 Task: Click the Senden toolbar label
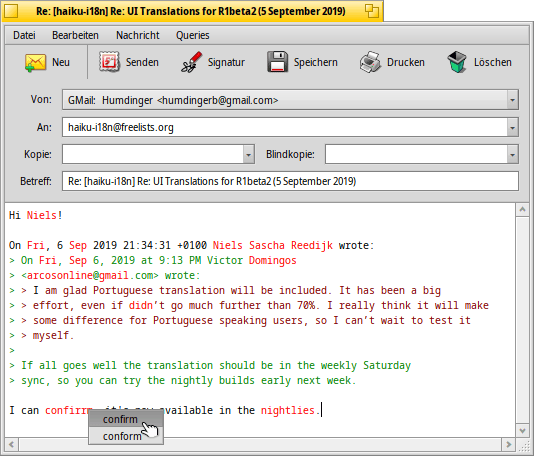142,62
